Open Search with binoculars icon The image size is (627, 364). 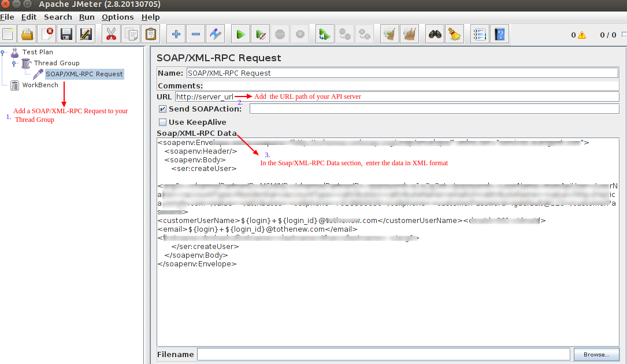[435, 35]
